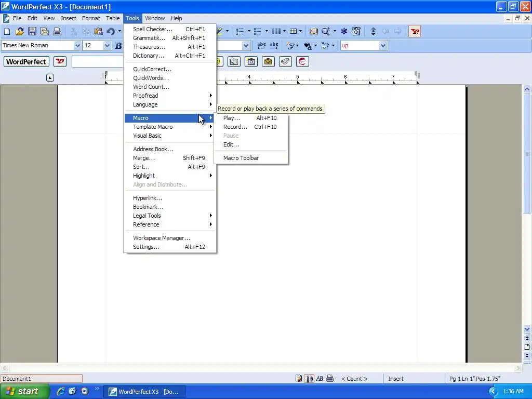Choose Word Count... menu entry
The image size is (532, 399).
pos(170,87)
